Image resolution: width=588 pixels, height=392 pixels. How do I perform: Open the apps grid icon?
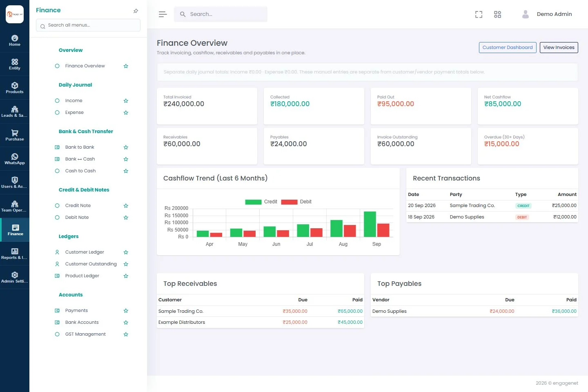(497, 14)
